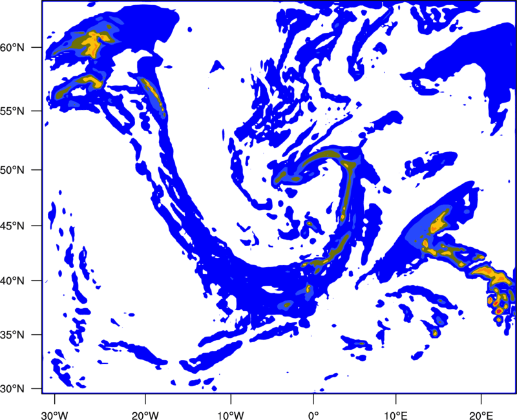
Task: Click the 35°N latitude label
Action: [12, 335]
